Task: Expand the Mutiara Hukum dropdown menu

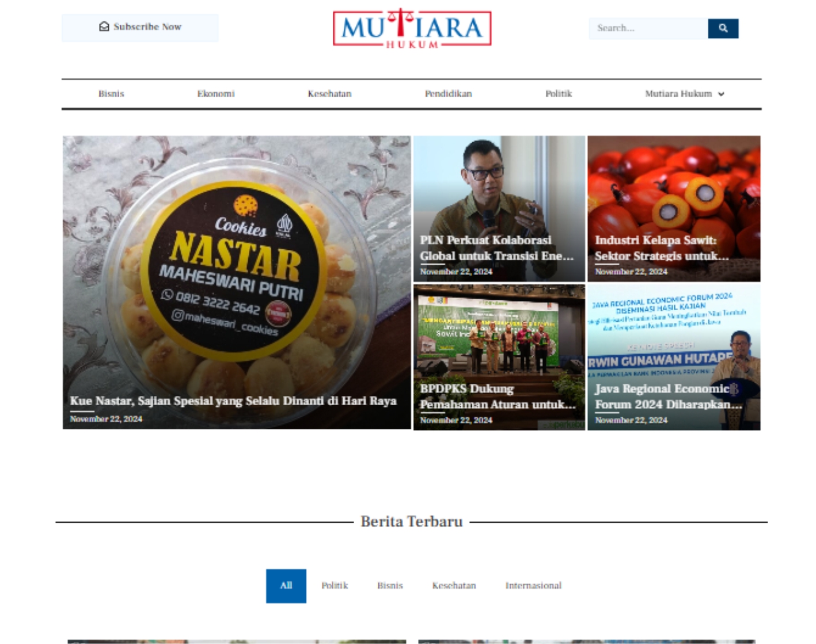Action: click(x=684, y=94)
